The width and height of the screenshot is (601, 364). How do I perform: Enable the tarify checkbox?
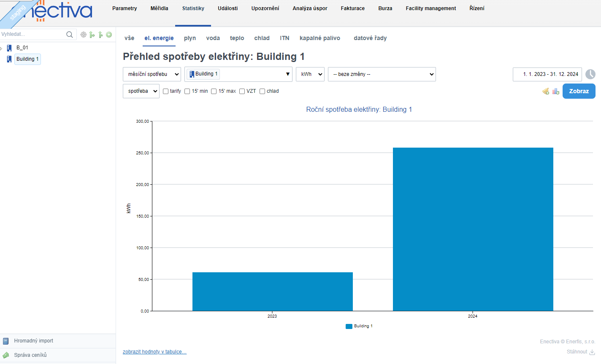pos(166,91)
